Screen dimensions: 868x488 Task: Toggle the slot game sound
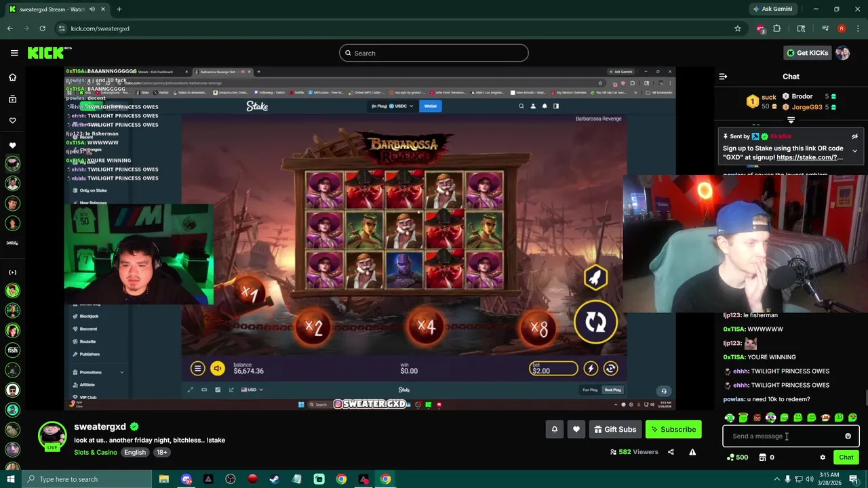coord(218,368)
